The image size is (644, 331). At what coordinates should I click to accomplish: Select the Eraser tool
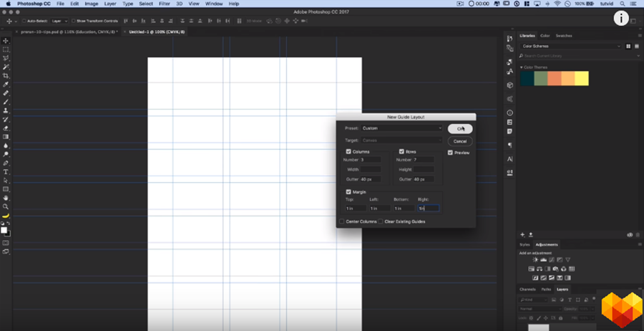click(x=6, y=128)
